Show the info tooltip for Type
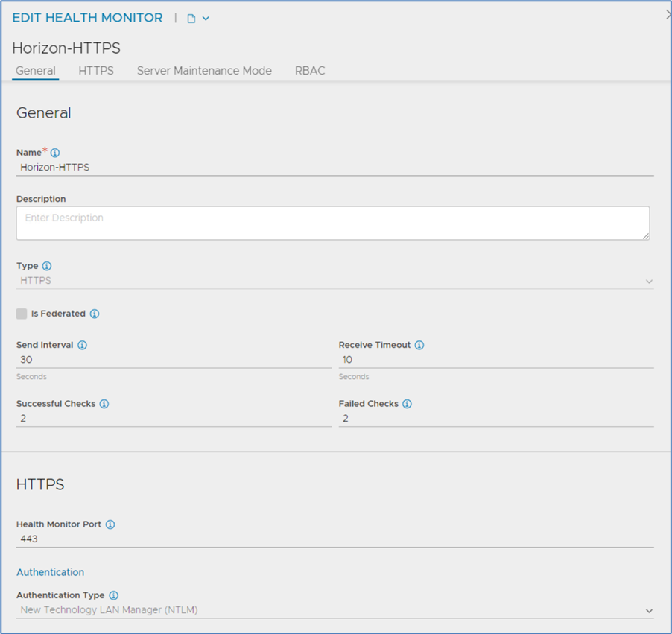 tap(47, 266)
